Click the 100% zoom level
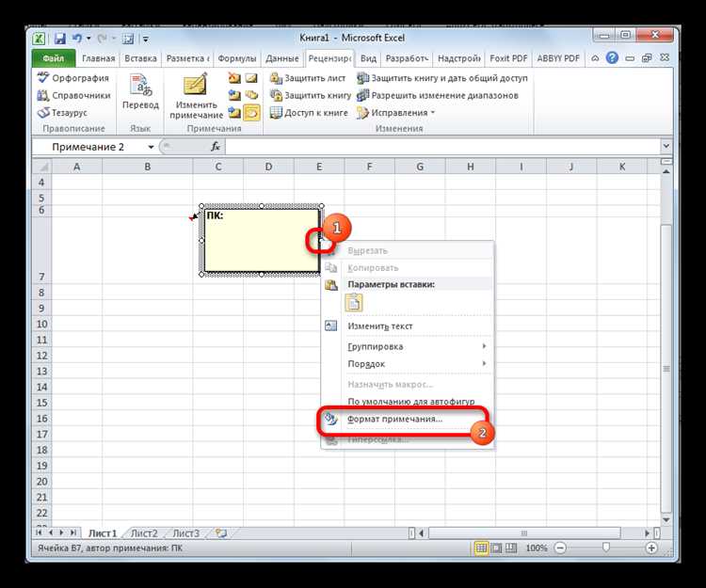This screenshot has width=706, height=588. click(x=537, y=548)
